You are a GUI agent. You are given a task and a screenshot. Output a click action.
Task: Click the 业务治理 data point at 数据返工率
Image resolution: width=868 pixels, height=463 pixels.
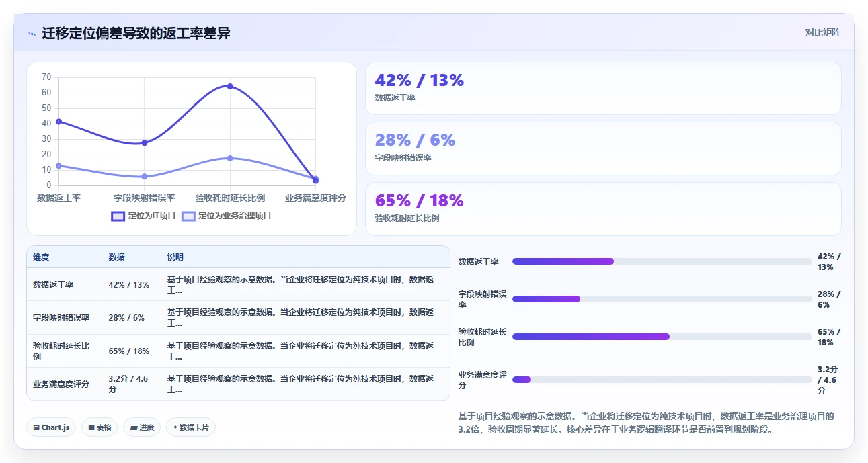pos(58,165)
